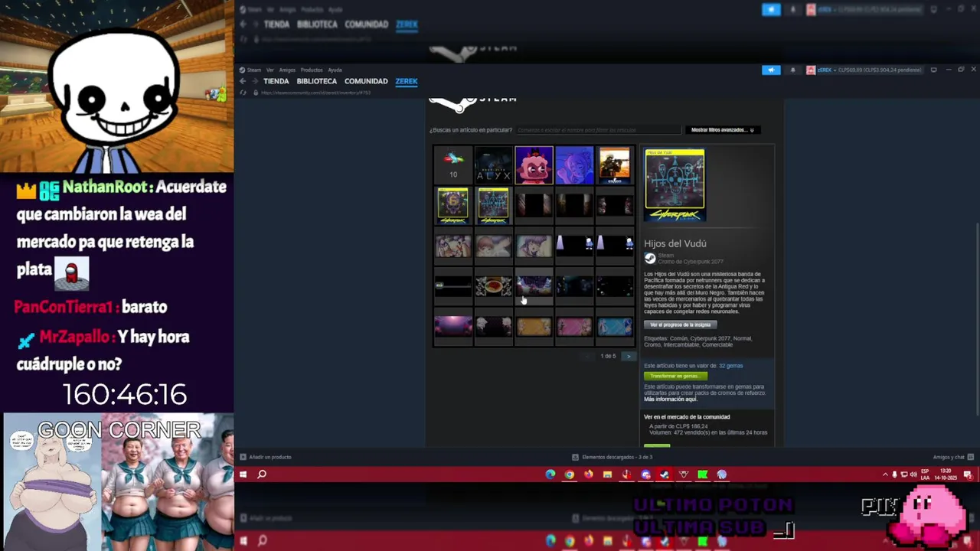Click the 32 gemas value link
Screen dimensions: 980x551
click(x=730, y=366)
